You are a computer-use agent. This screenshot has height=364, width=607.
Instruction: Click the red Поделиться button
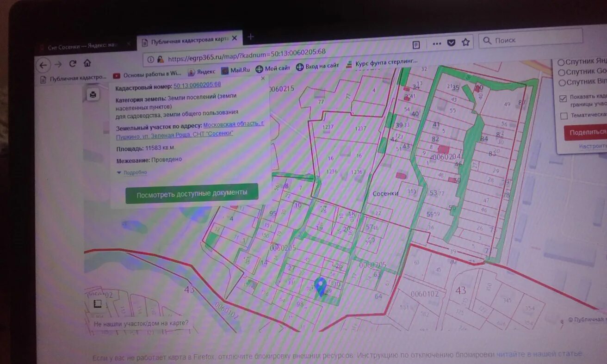coord(586,132)
